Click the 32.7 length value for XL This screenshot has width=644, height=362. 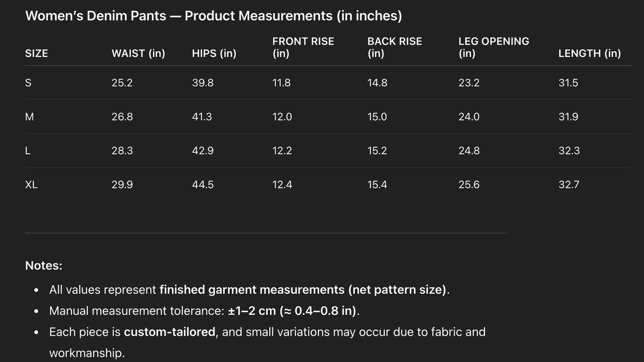click(x=569, y=185)
